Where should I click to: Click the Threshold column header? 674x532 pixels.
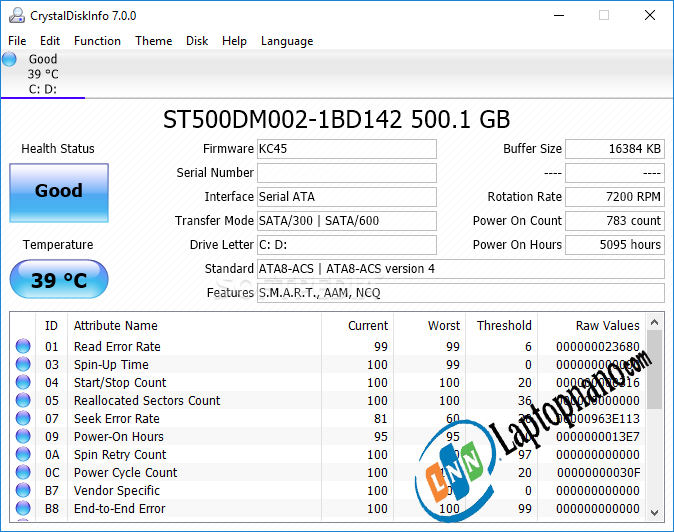tap(502, 326)
